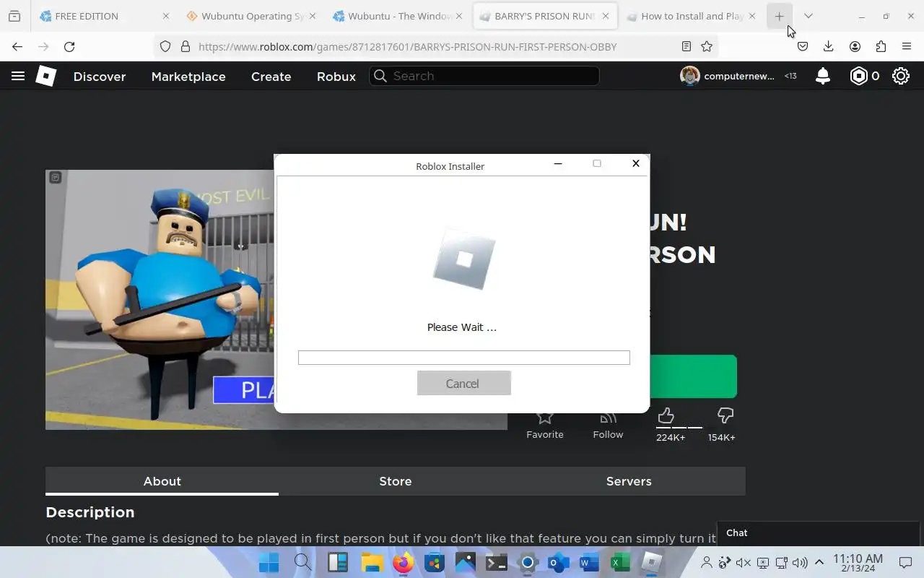The height and width of the screenshot is (578, 924).
Task: Open taskbar search magnifier
Action: point(302,562)
